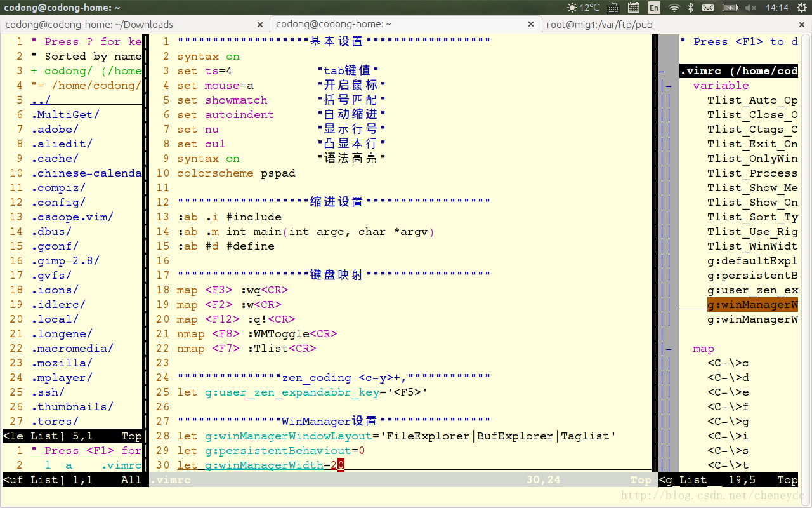The height and width of the screenshot is (508, 812).
Task: Jump to Tlist_Auto_Op tag
Action: 752,100
